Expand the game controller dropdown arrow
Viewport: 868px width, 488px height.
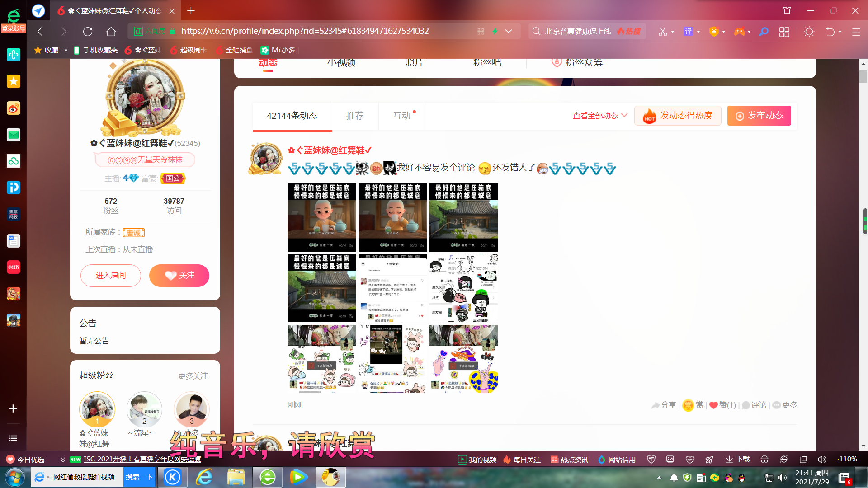pos(749,32)
